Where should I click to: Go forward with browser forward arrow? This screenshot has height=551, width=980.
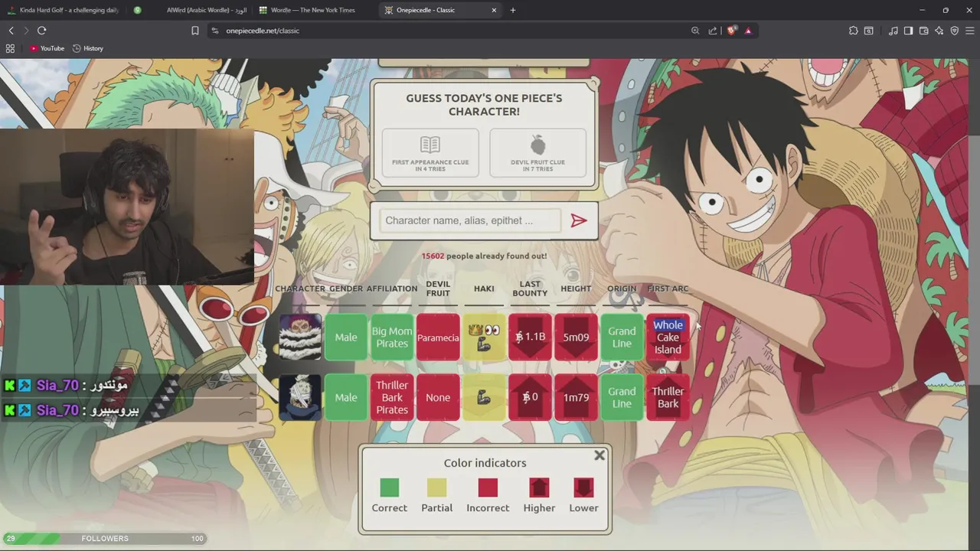25,31
